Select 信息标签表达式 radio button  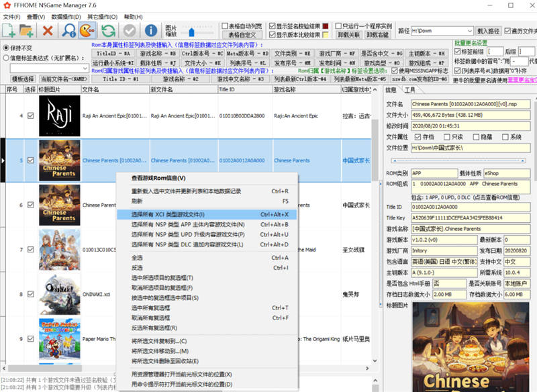pyautogui.click(x=6, y=58)
